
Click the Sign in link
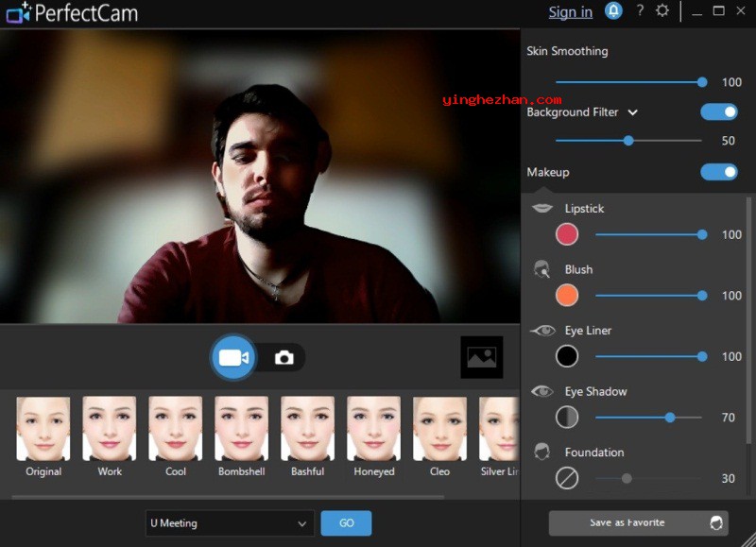click(x=571, y=12)
